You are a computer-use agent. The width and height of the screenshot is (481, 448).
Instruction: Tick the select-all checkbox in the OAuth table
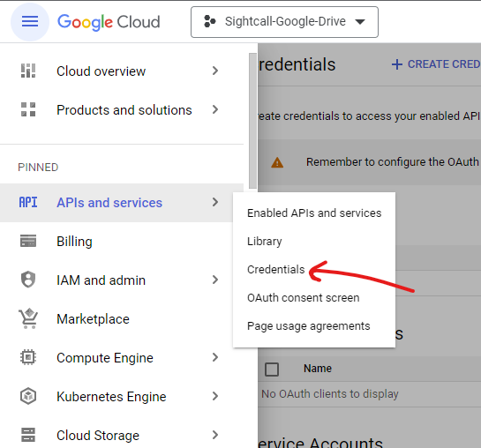coord(272,370)
